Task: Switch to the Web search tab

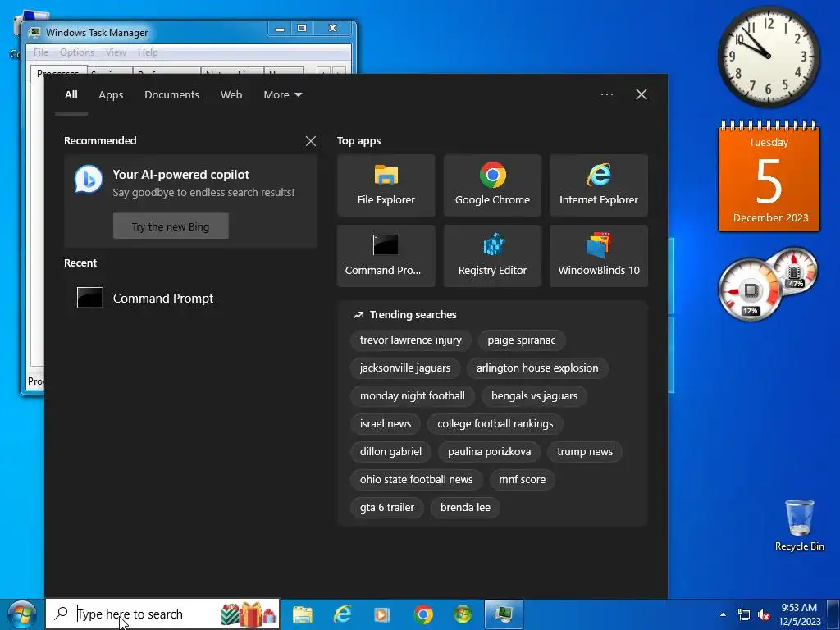Action: coord(231,95)
